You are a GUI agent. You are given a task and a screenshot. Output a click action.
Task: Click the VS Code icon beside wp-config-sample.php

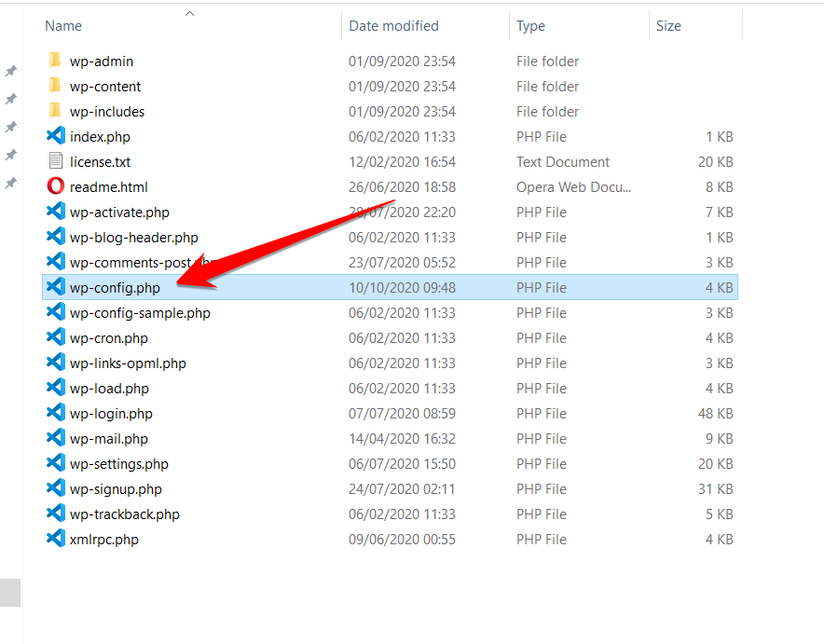pos(56,312)
